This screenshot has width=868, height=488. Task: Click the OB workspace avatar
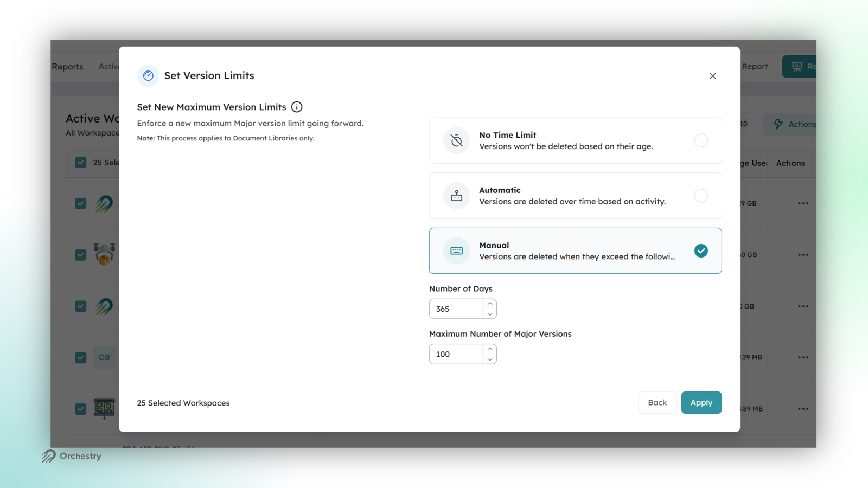104,357
